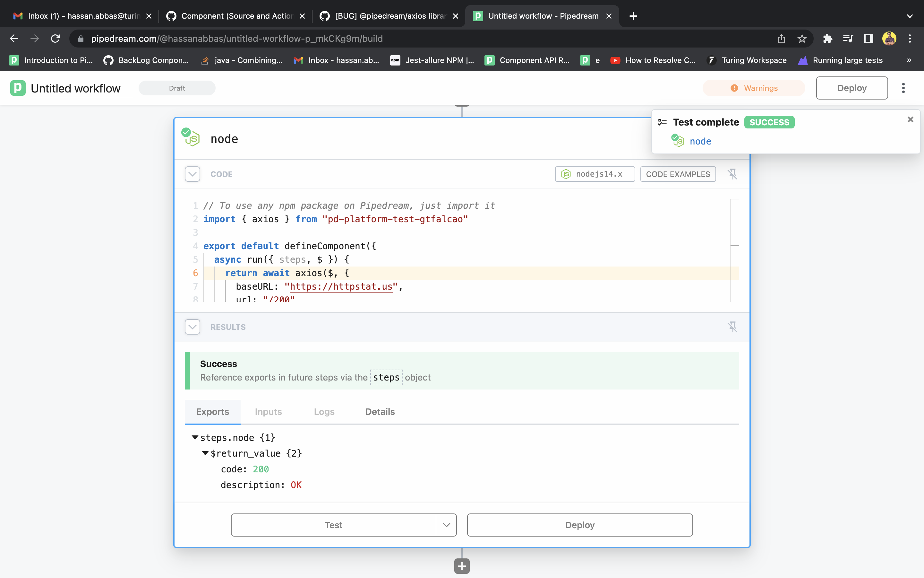This screenshot has width=924, height=578.
Task: Open the Chrome profile avatar
Action: click(x=889, y=39)
